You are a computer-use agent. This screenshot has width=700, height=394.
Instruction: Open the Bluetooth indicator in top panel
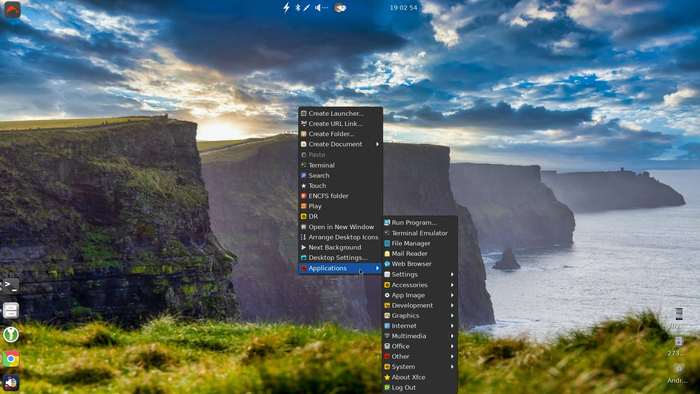297,8
